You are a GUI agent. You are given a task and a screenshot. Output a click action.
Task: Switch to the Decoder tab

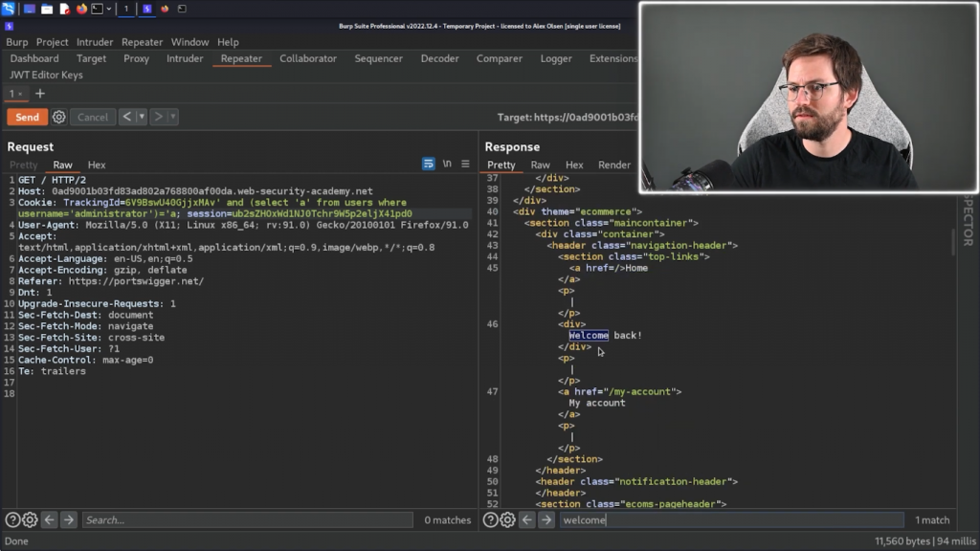(439, 58)
